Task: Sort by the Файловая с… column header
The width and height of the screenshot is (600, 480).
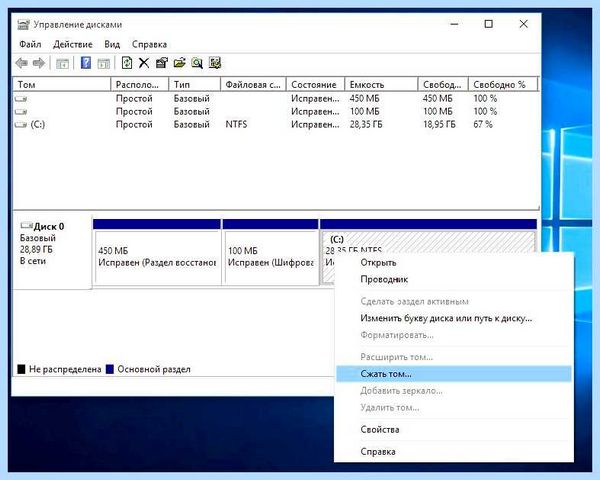Action: click(253, 85)
